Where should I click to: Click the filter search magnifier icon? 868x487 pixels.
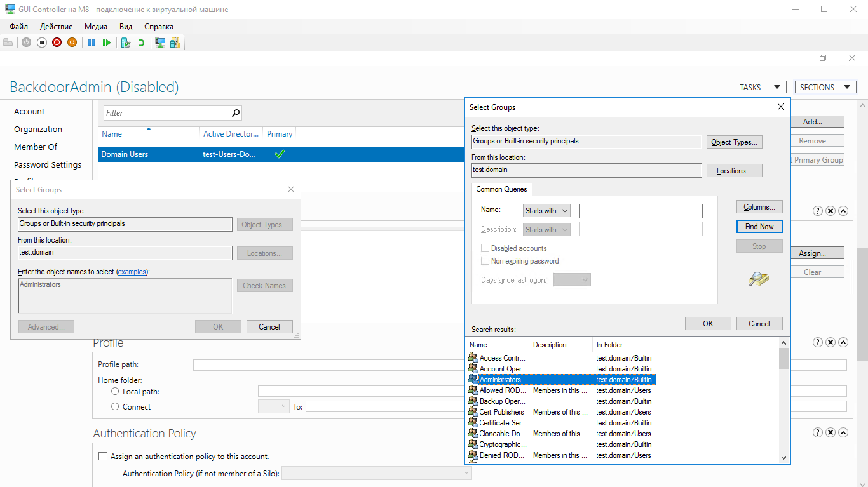tap(236, 113)
